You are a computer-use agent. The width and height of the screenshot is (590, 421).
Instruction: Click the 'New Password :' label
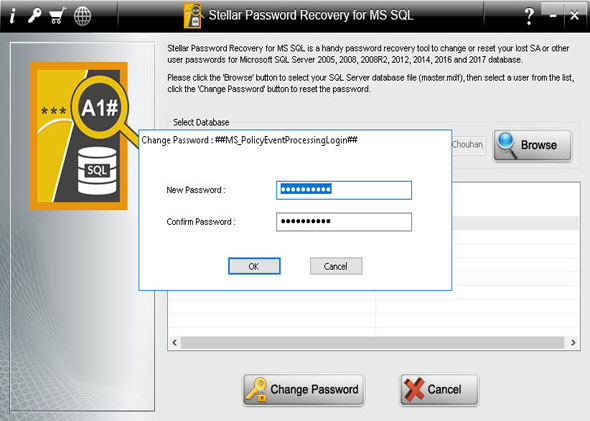point(196,190)
